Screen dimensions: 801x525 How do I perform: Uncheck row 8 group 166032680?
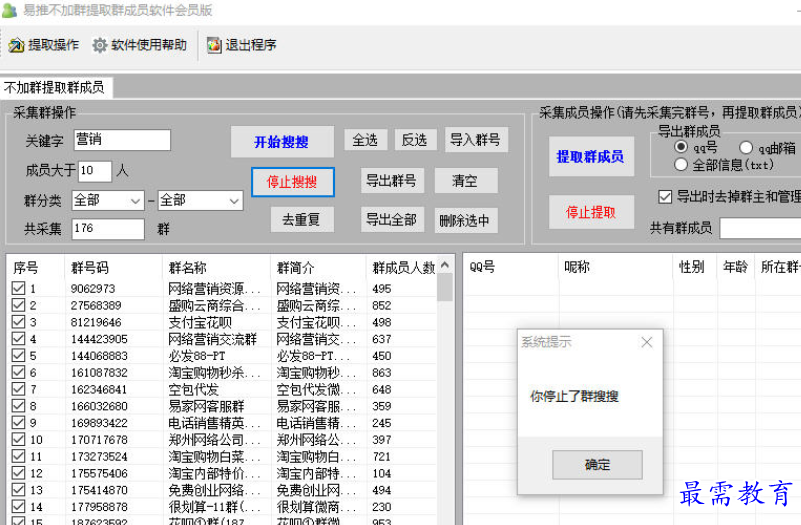pyautogui.click(x=18, y=405)
